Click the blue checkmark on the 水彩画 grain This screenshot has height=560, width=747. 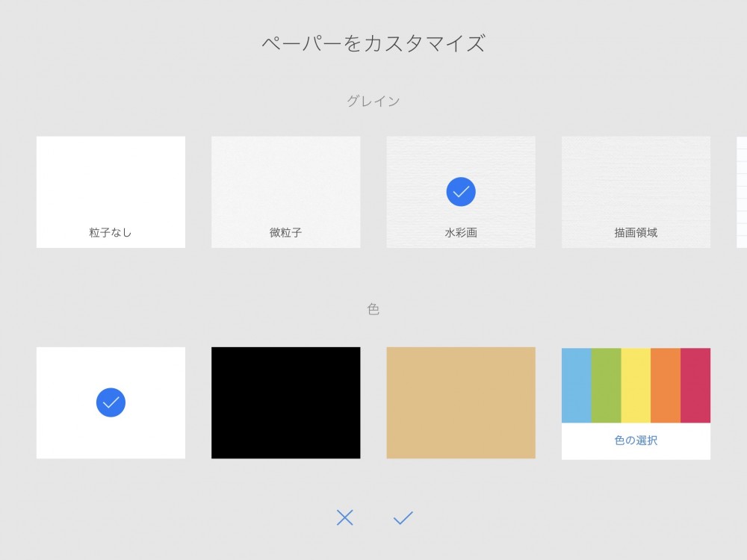click(461, 192)
